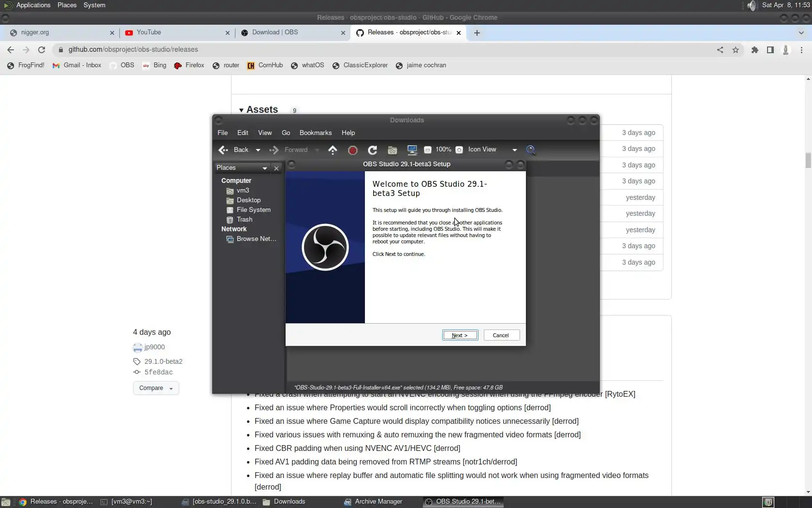Click the volume speaker icon in top panel
Viewport: 812px width, 508px height.
[x=752, y=5]
